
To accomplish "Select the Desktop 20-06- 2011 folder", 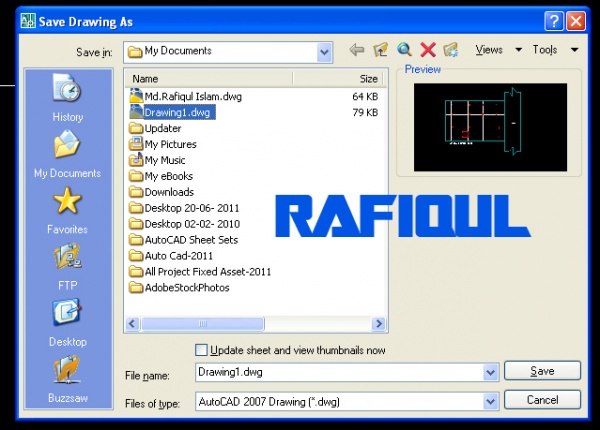I will 185,208.
